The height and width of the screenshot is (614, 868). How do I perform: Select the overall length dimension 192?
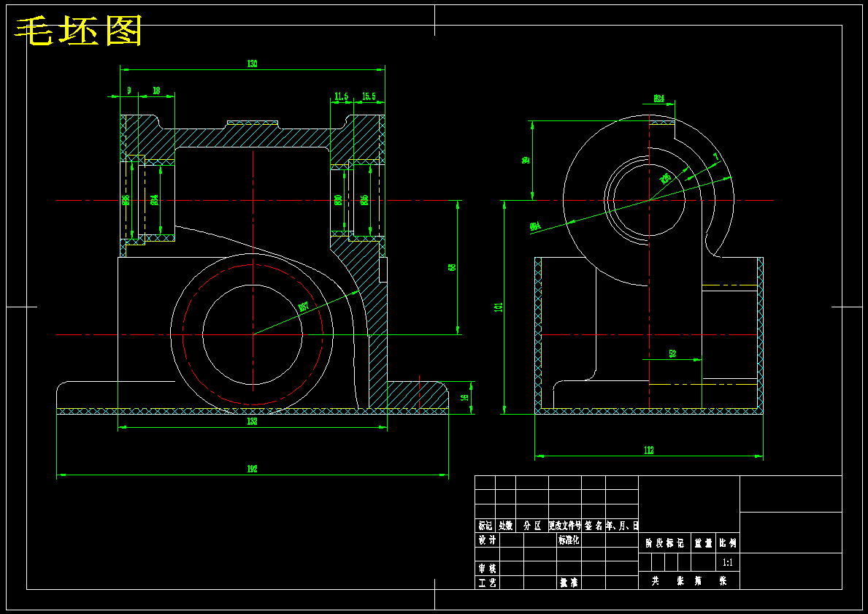click(x=252, y=469)
